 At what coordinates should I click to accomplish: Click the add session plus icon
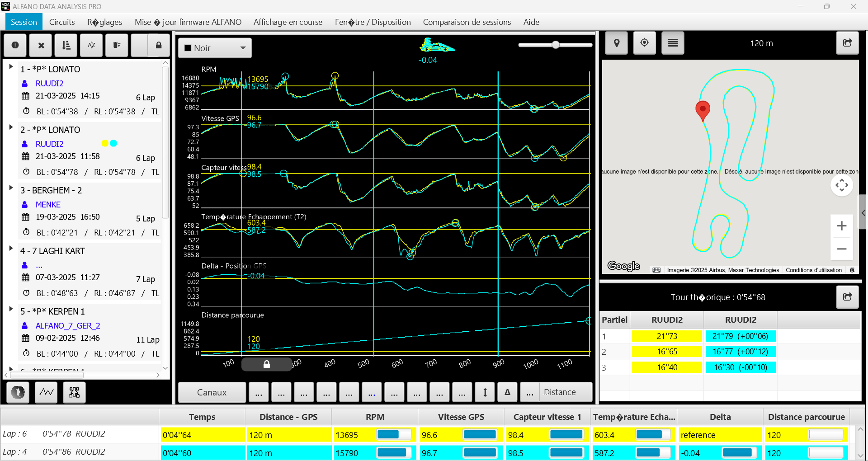pos(15,45)
